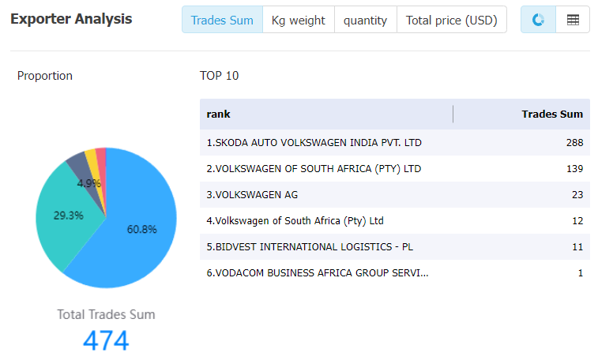Click the rank column header
Viewport: 598px width, 364px height.
click(x=218, y=114)
